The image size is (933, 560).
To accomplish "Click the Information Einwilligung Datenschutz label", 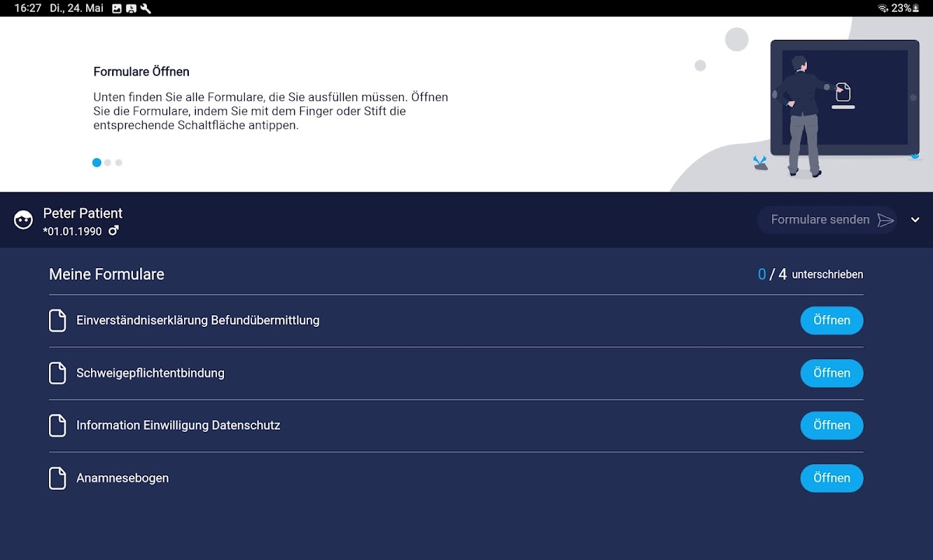I will point(178,426).
